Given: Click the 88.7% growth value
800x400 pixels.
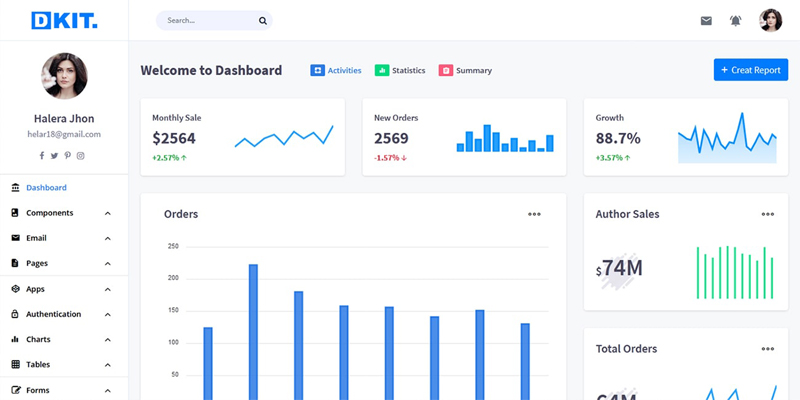Looking at the screenshot, I should point(618,138).
